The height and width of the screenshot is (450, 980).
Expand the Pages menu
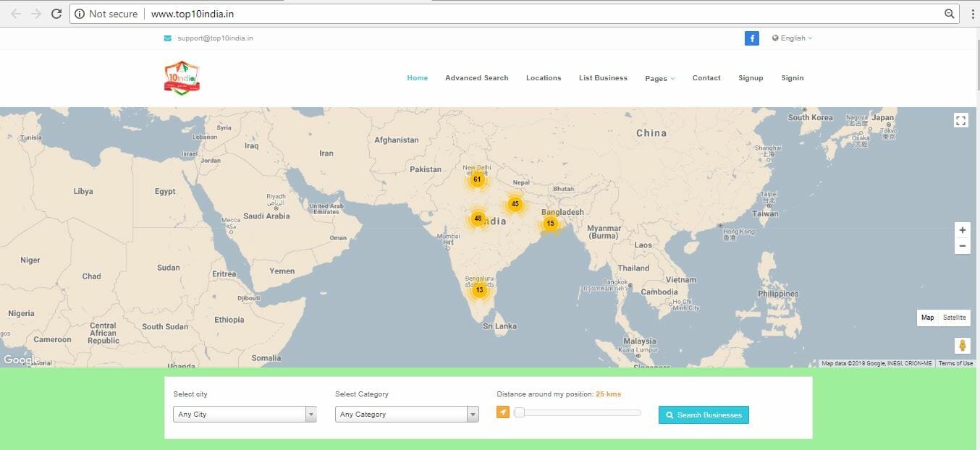tap(659, 78)
